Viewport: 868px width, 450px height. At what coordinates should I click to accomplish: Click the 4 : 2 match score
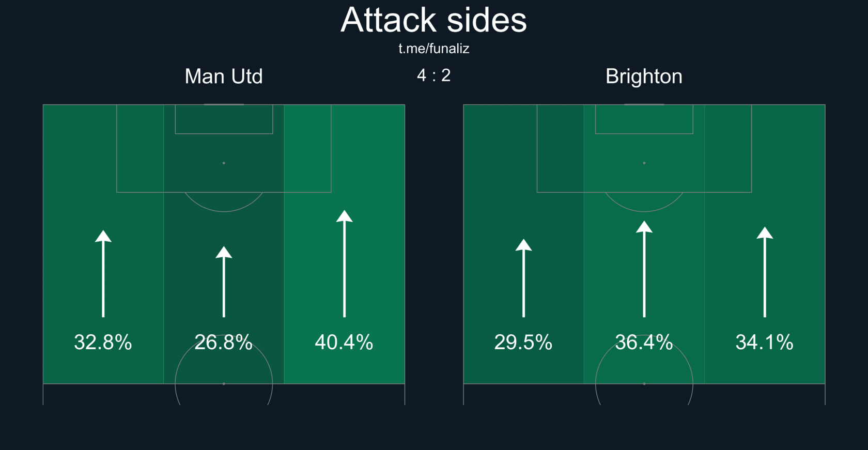pyautogui.click(x=433, y=75)
